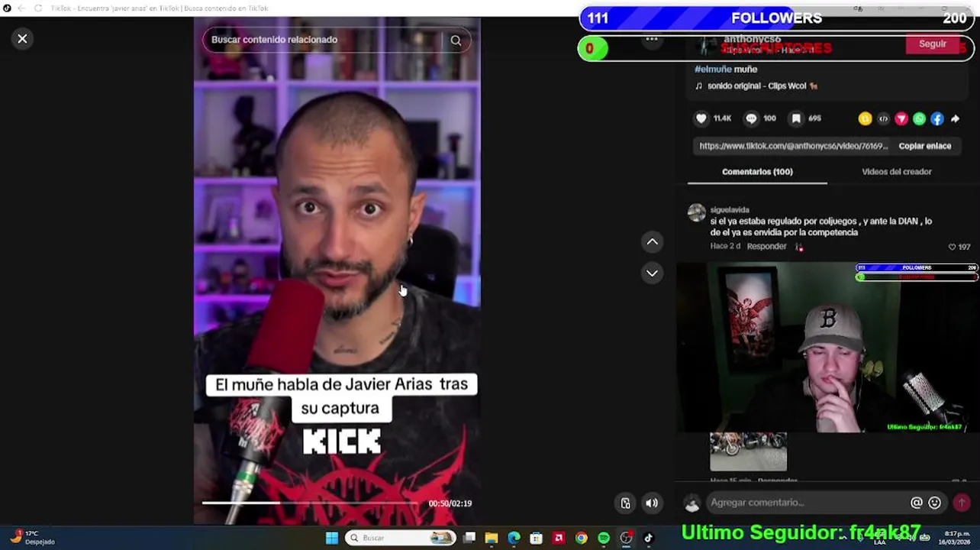Click the '11.4K' like count text
980x550 pixels.
tap(722, 118)
